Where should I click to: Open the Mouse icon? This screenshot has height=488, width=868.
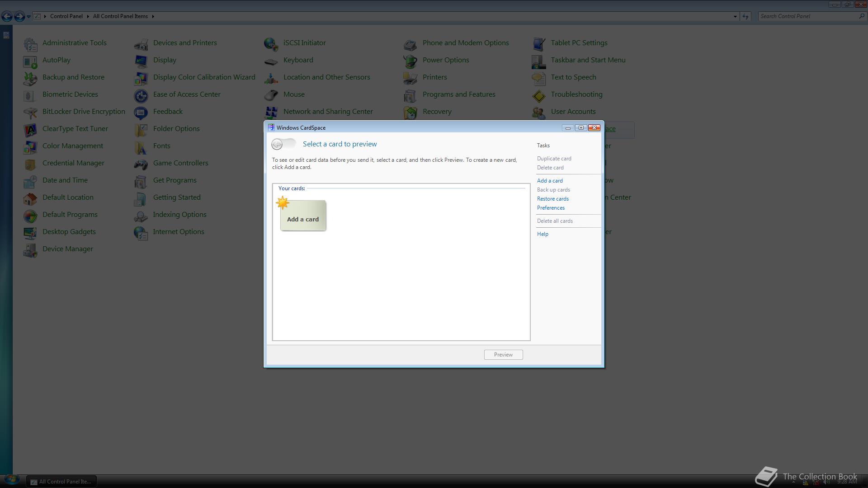click(x=271, y=95)
